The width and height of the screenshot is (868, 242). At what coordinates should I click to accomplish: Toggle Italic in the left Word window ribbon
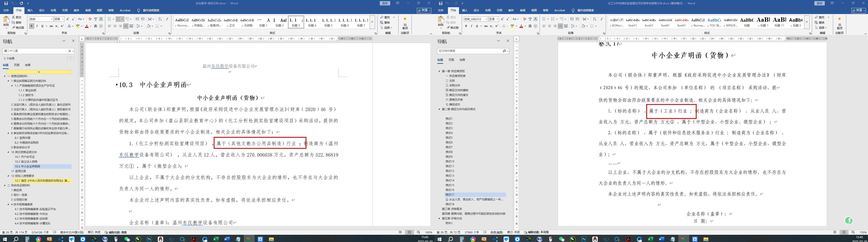tap(37, 26)
